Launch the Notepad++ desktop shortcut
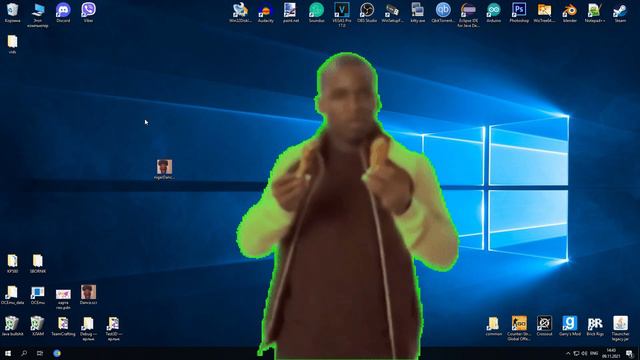The height and width of the screenshot is (360, 640). coord(595,13)
